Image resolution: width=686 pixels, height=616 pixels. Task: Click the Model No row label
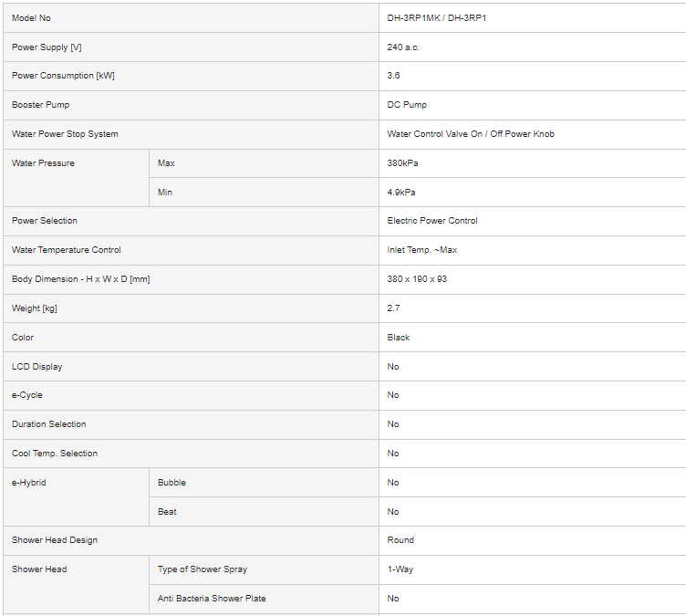click(31, 18)
